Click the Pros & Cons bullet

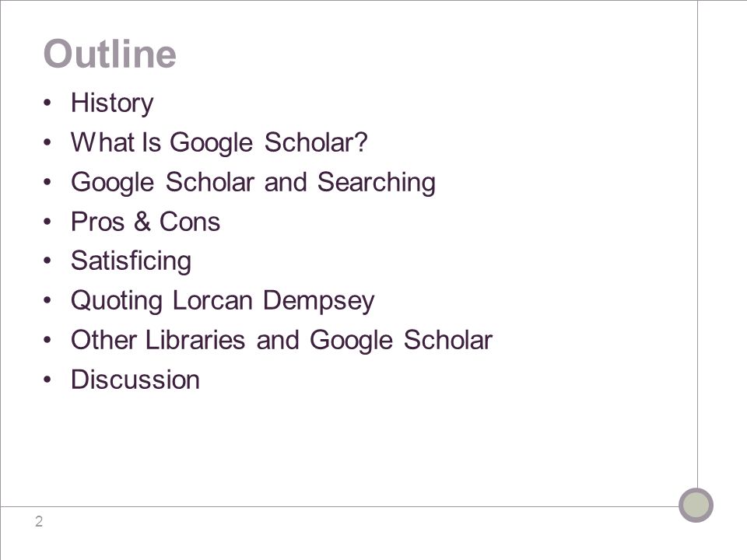pos(146,222)
